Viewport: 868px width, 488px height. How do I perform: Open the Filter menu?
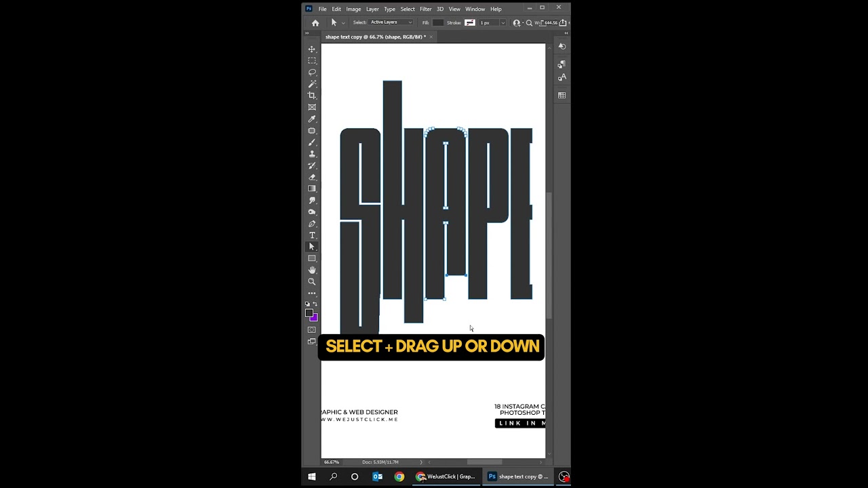[x=426, y=9]
